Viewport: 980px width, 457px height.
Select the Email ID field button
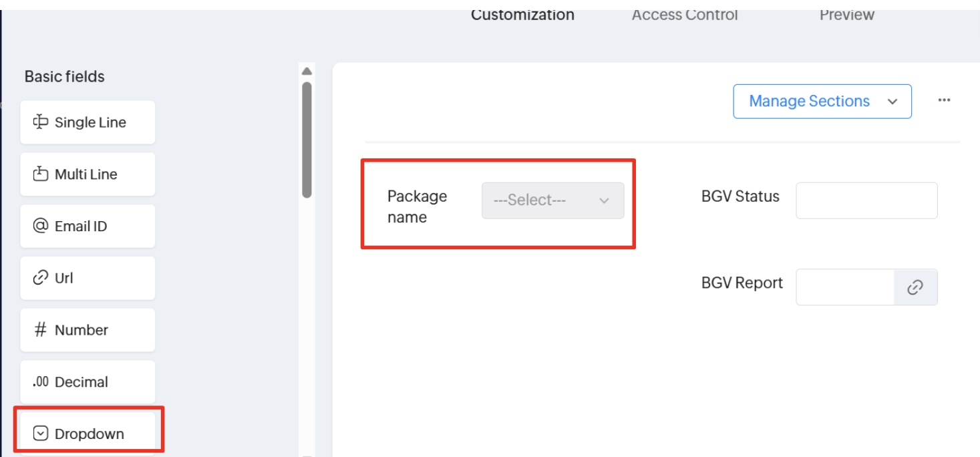(88, 226)
